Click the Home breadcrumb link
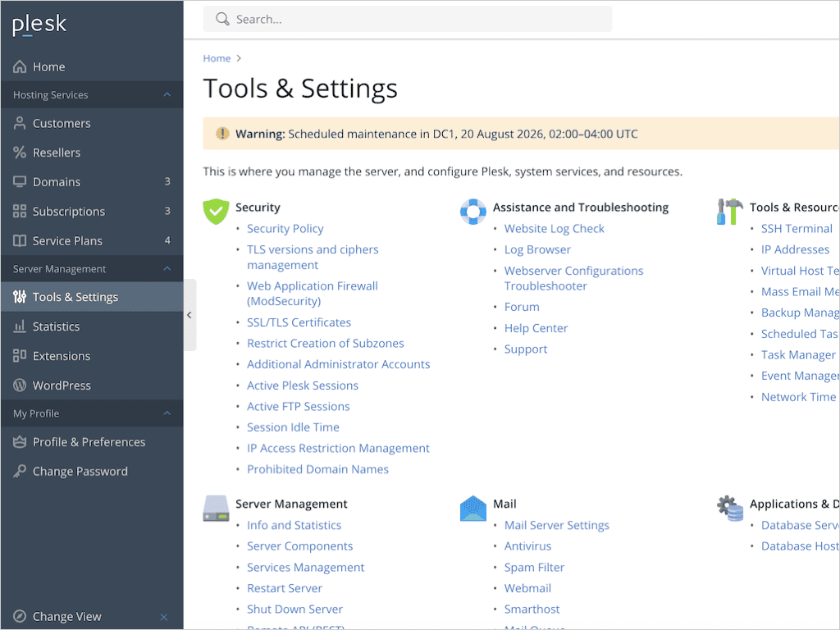The image size is (840, 630). pos(217,58)
